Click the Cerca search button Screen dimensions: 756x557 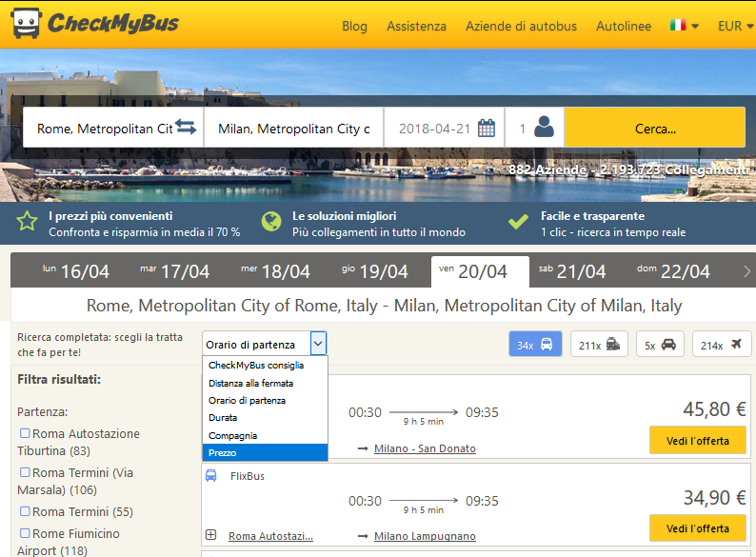pos(655,128)
